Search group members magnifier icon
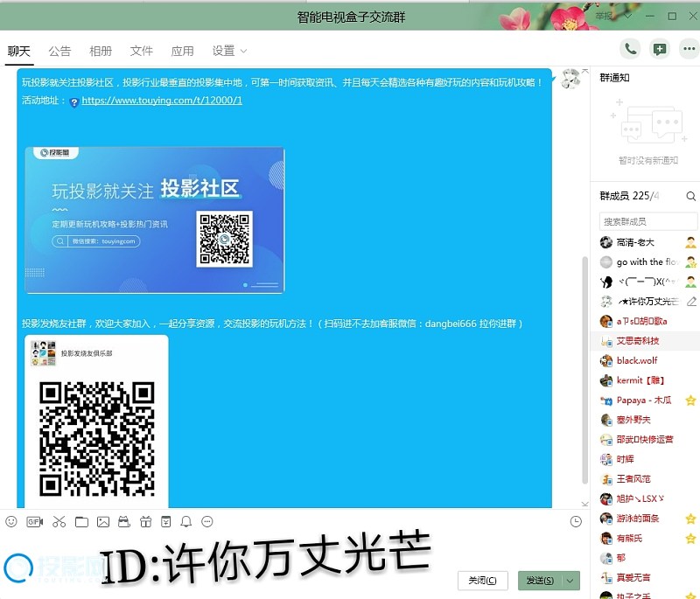 pos(690,196)
